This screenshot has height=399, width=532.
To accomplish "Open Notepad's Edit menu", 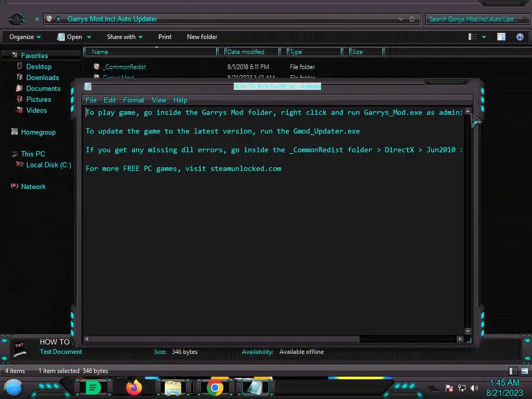I will point(110,100).
